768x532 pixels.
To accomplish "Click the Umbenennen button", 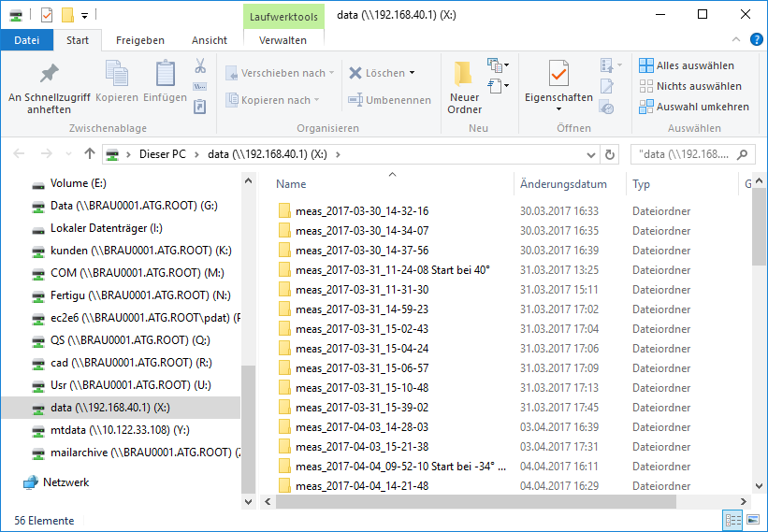I will click(x=389, y=100).
